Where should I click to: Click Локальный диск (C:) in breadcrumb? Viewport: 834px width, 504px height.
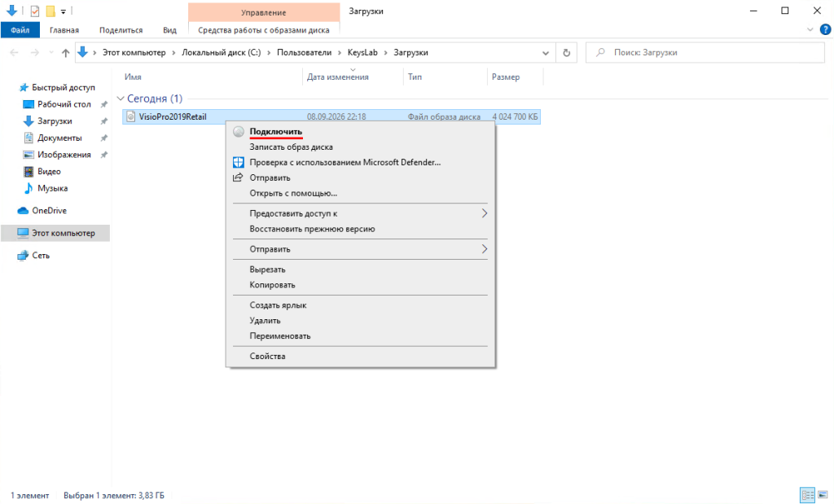222,53
